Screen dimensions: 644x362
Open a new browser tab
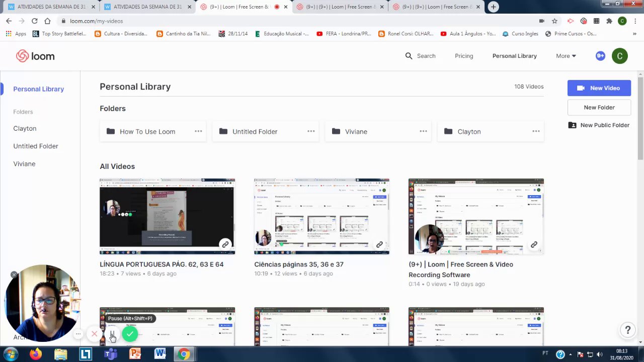[x=493, y=7]
